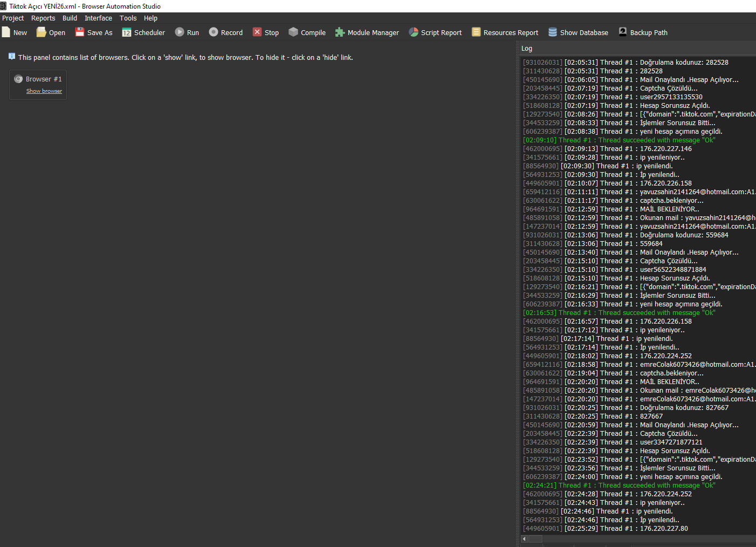Open the Reports menu
This screenshot has width=756, height=547.
[43, 18]
